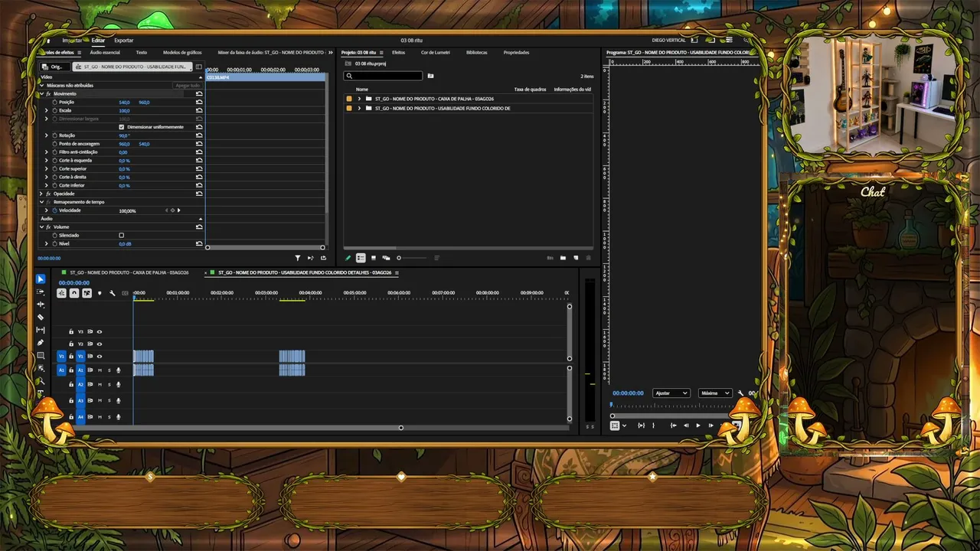
Task: Click the Nome column header
Action: [362, 90]
